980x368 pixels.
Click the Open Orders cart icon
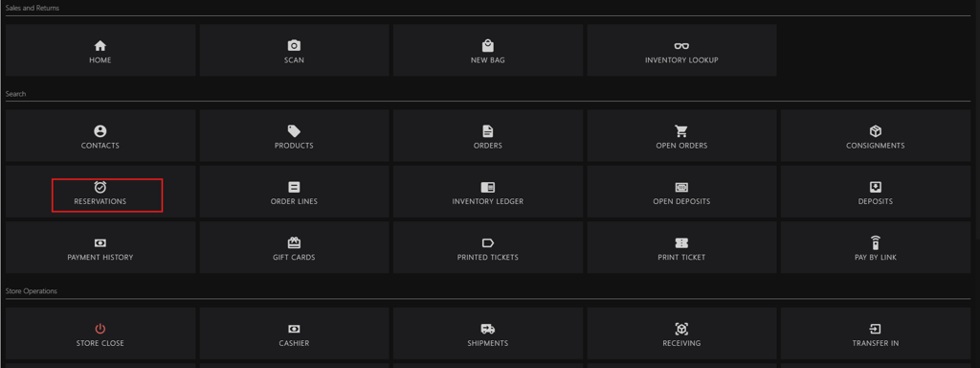[681, 130]
